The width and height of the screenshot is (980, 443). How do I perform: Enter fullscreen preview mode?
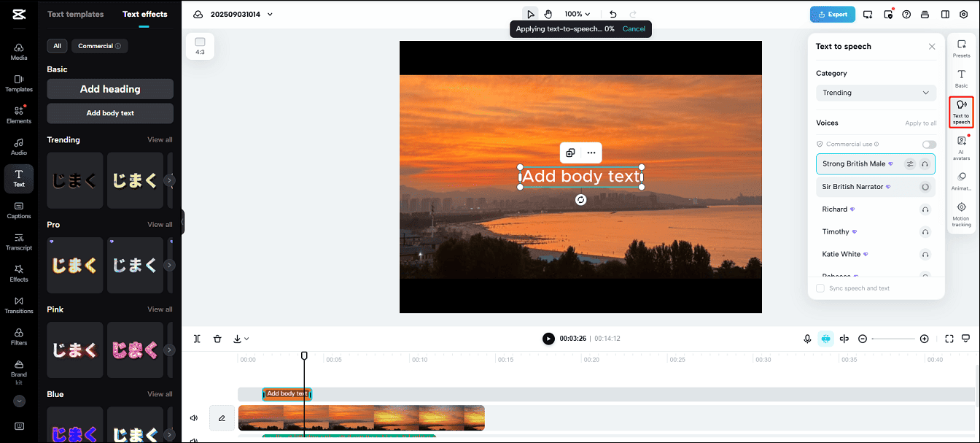[x=949, y=339]
